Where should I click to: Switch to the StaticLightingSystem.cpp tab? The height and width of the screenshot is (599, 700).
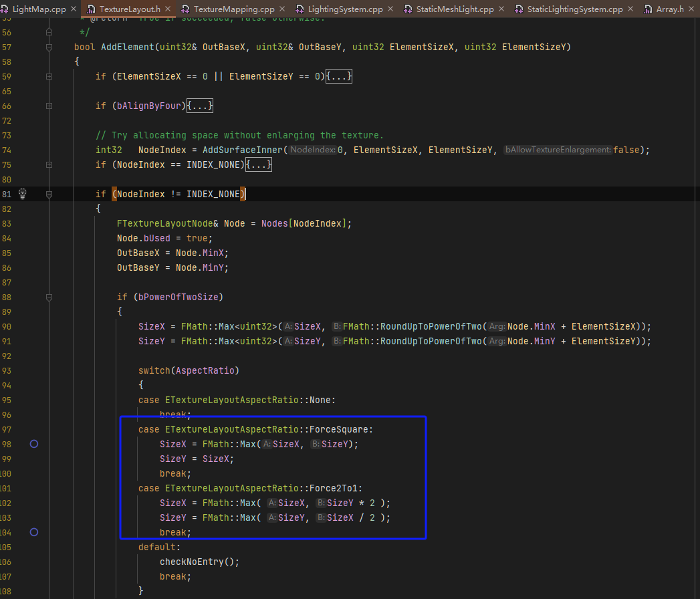coord(574,9)
